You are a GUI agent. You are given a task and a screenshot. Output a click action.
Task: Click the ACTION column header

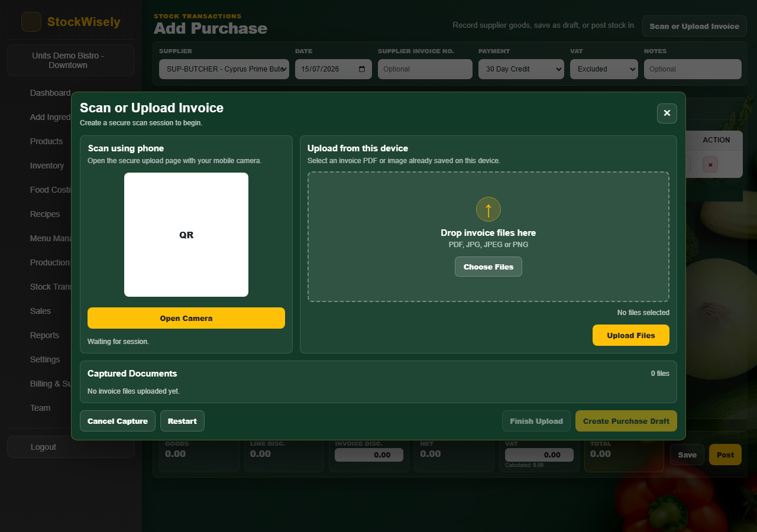[x=716, y=140]
